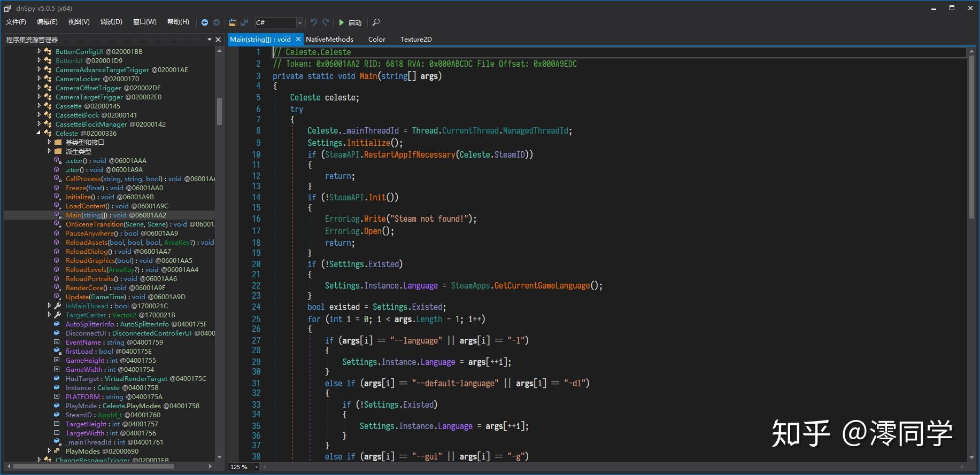Screen dimensions: 980x475
Task: Select the CallProcess method
Action: [x=140, y=178]
